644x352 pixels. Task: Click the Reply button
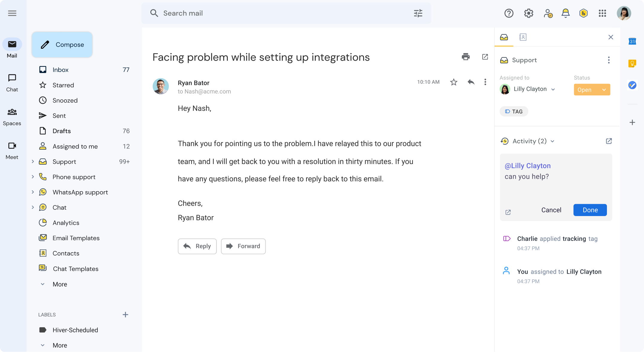[x=197, y=246]
